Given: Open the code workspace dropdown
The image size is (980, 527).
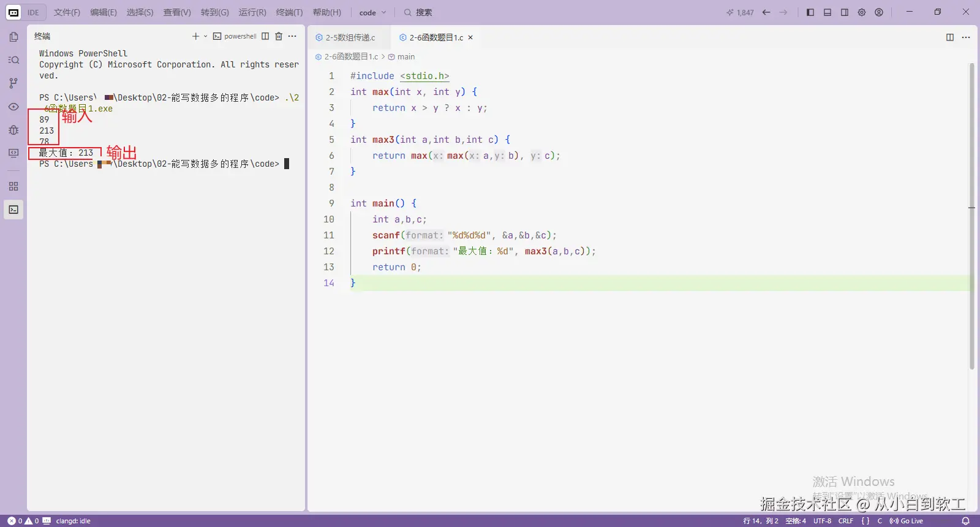Looking at the screenshot, I should (372, 12).
